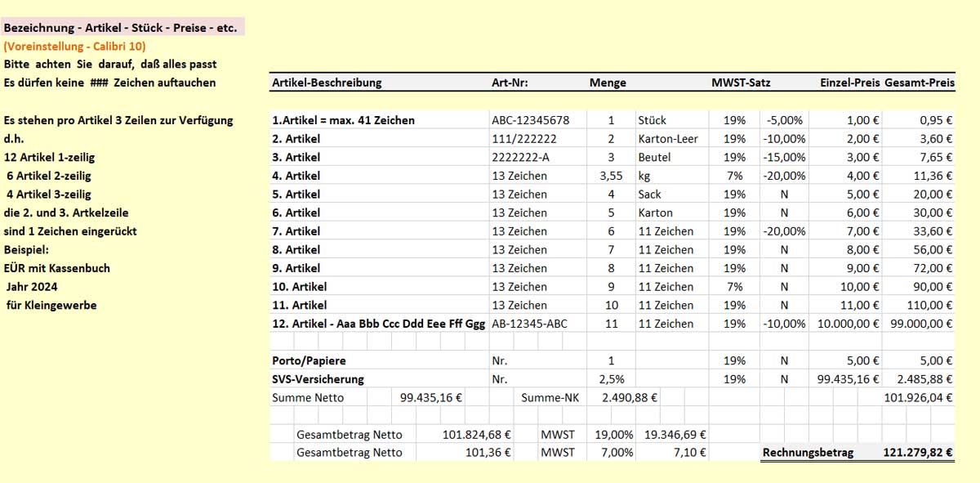Click the pink Bezeichnung title cell
Image resolution: width=980 pixels, height=483 pixels.
click(121, 28)
